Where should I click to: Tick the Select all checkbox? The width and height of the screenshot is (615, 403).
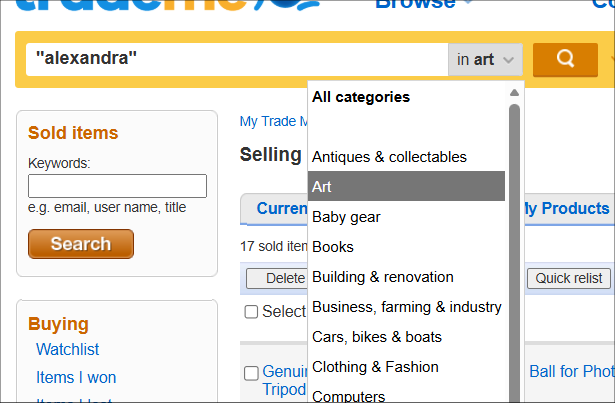[252, 312]
